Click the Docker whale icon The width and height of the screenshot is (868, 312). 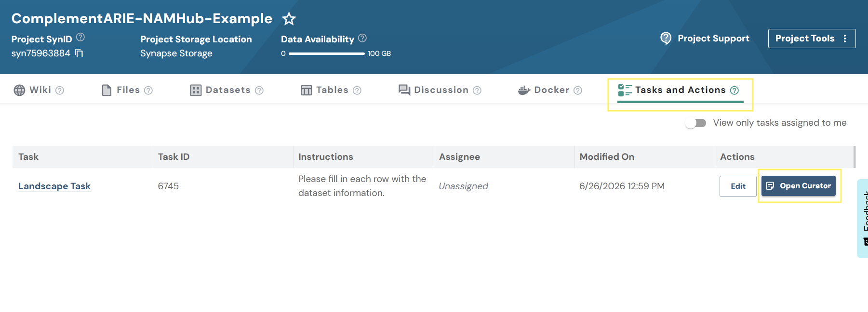pos(524,90)
